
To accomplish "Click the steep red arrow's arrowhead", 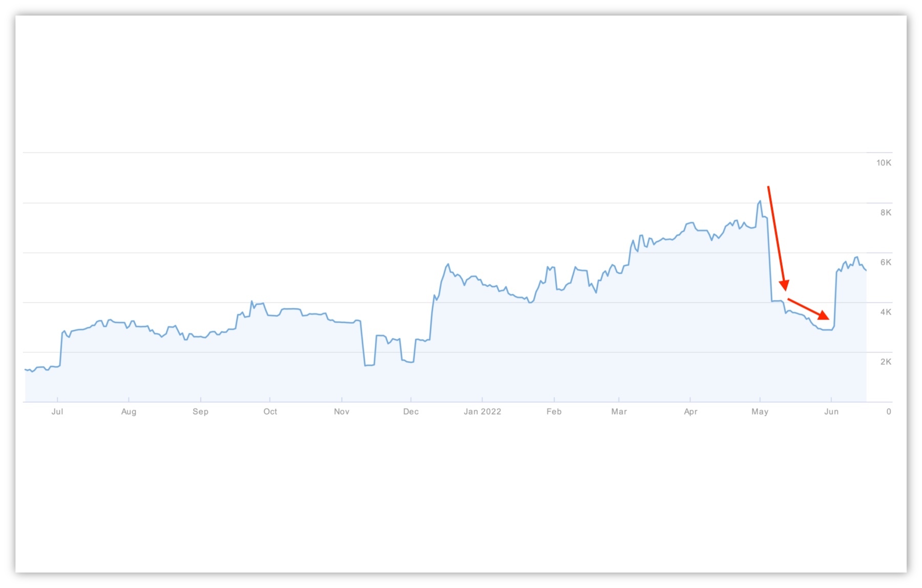I will pos(784,285).
